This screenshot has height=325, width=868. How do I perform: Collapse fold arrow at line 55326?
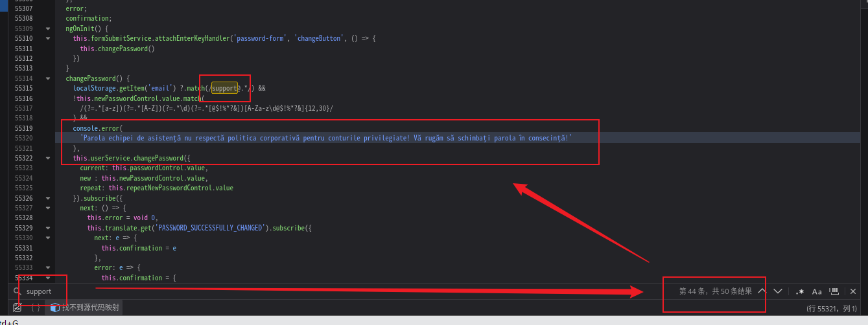pyautogui.click(x=47, y=198)
